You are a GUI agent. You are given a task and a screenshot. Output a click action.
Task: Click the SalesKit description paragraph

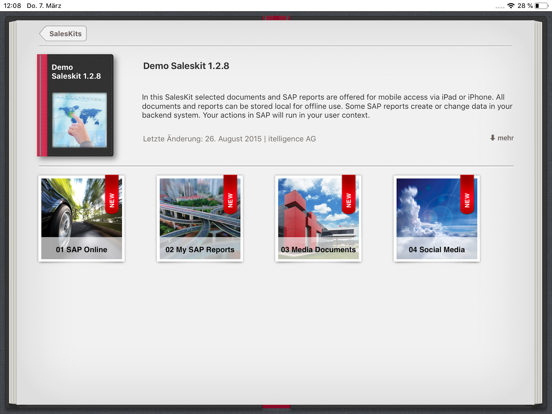(x=327, y=106)
